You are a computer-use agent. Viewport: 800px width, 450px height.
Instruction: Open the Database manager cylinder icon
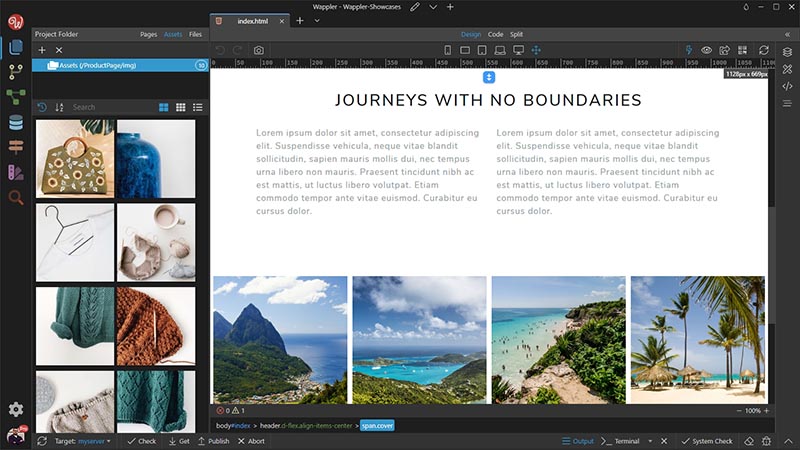(16, 122)
